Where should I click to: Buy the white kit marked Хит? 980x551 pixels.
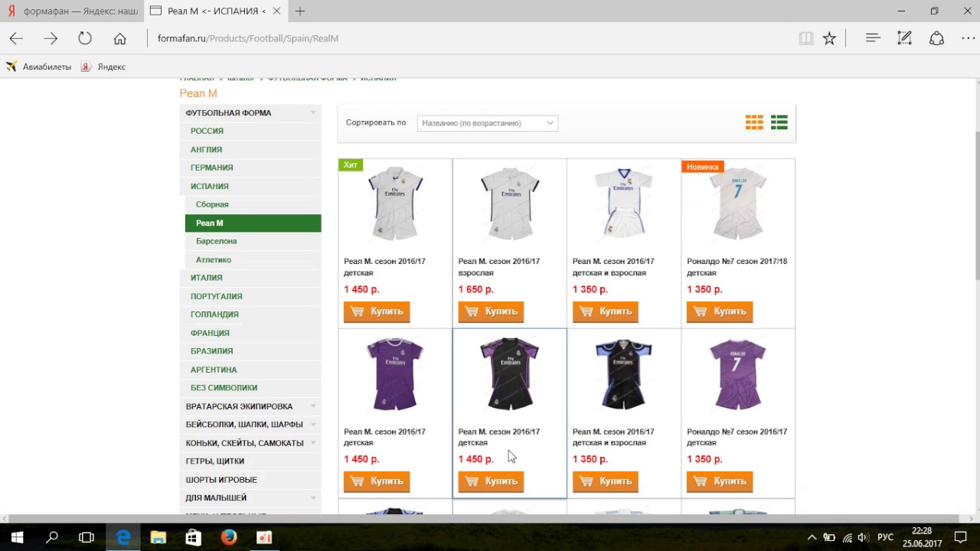tap(377, 311)
